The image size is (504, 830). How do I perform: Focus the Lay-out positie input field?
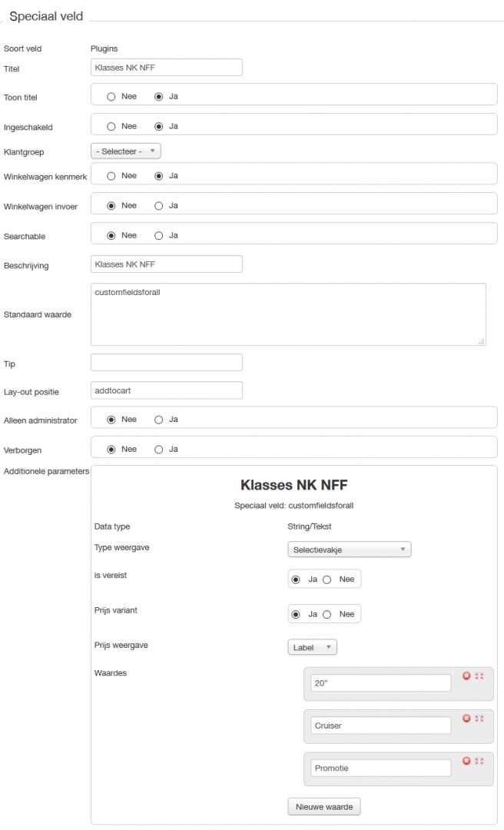[x=166, y=390]
